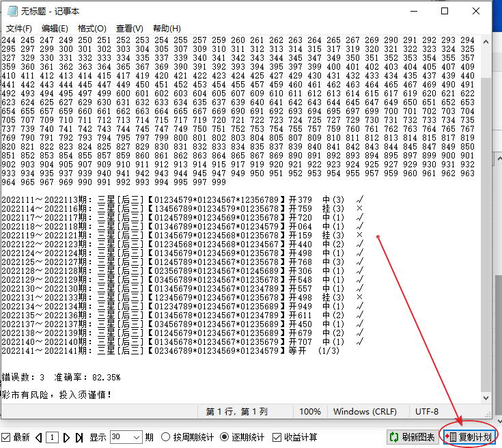502x448 pixels.
Task: Click the row starting 2022131~2022133期
Action: click(x=182, y=298)
